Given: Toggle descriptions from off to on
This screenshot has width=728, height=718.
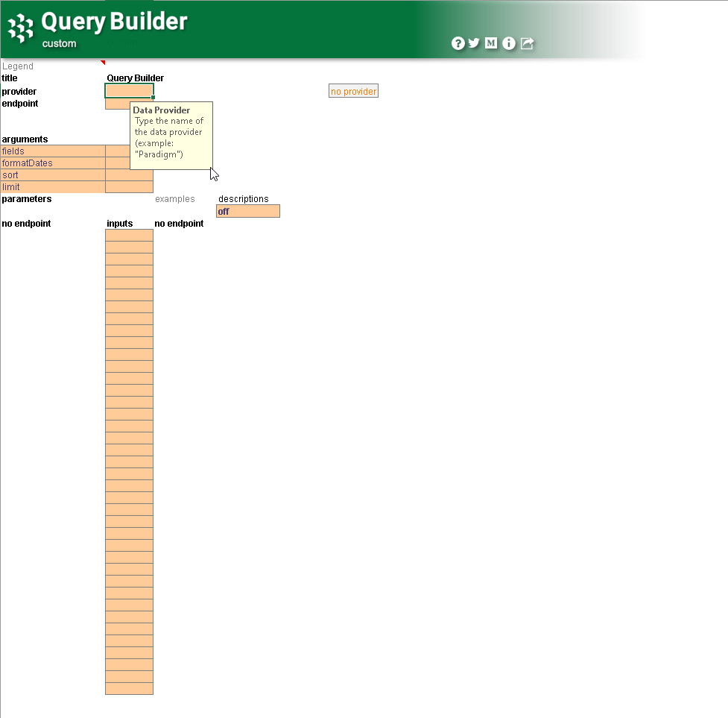Looking at the screenshot, I should coord(248,211).
